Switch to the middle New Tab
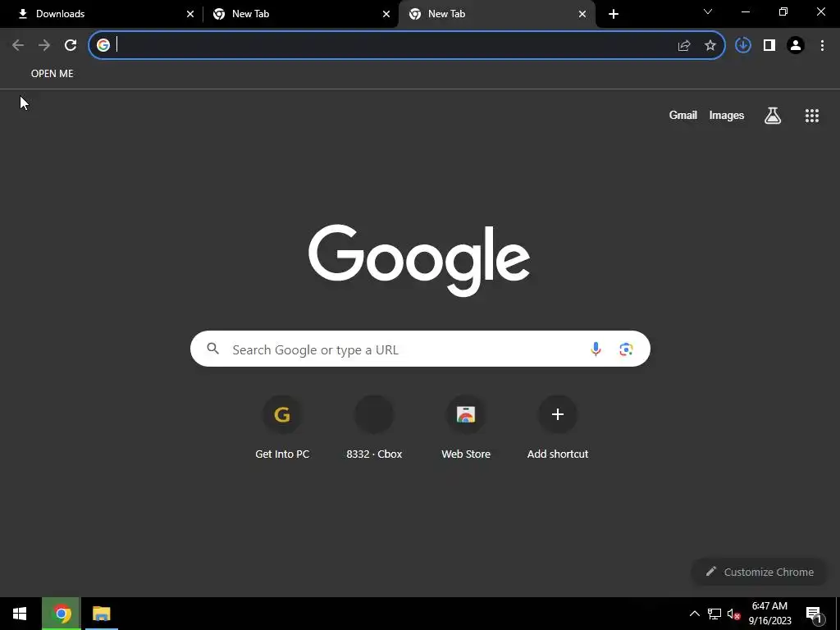Screen dimensions: 840x630 pyautogui.click(x=300, y=14)
